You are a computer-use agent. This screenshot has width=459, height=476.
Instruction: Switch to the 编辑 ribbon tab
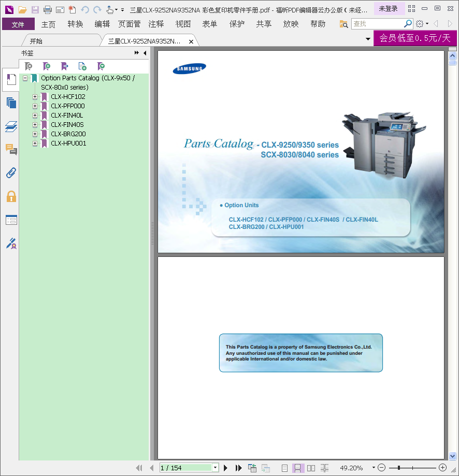click(x=102, y=24)
